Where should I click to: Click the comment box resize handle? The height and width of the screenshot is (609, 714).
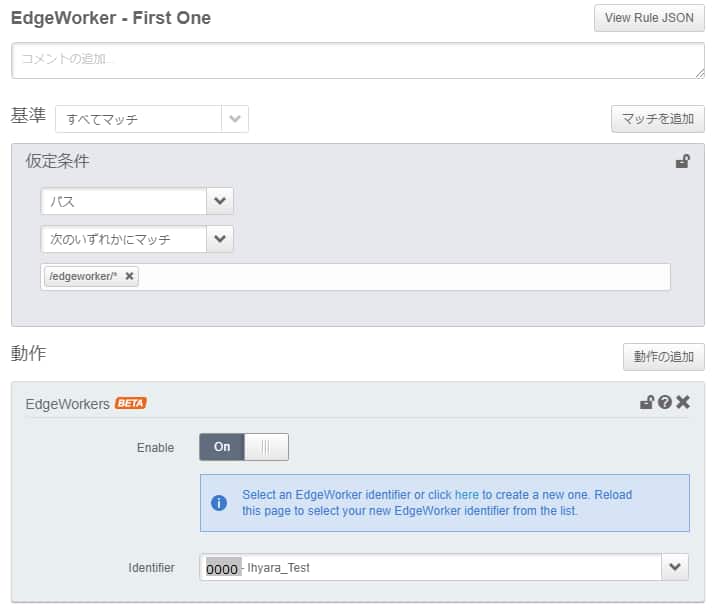click(x=699, y=73)
